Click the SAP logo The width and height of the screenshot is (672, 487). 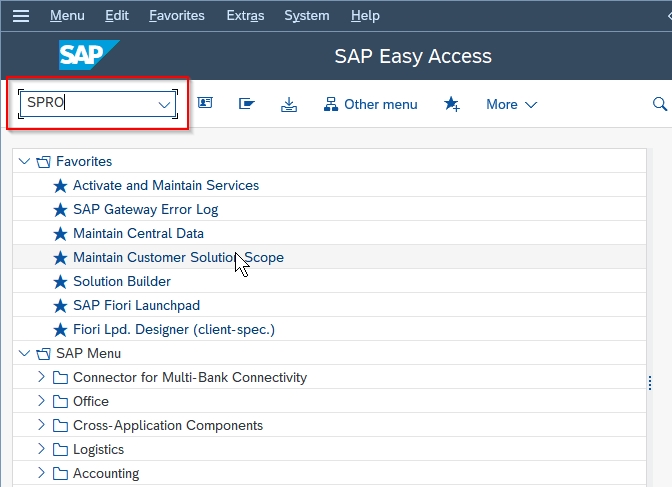point(89,55)
